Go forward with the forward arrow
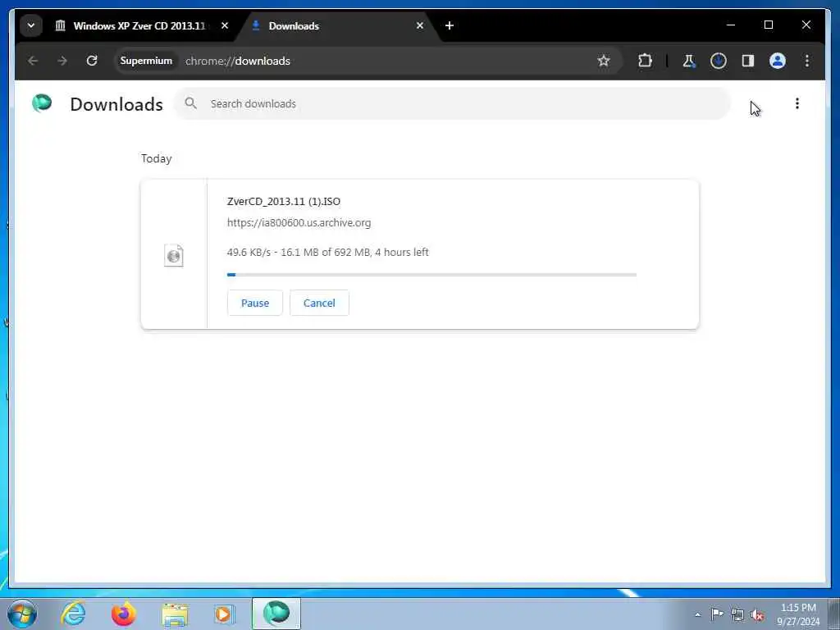 coord(62,61)
